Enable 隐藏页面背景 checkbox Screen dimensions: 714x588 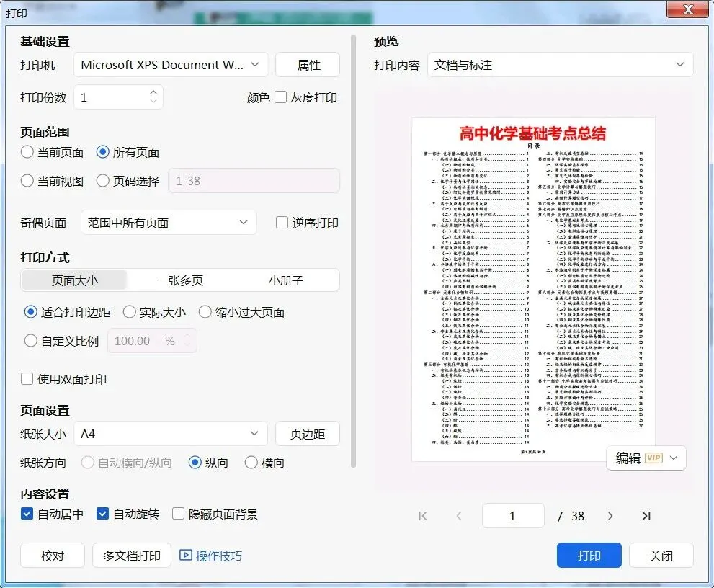pos(178,514)
